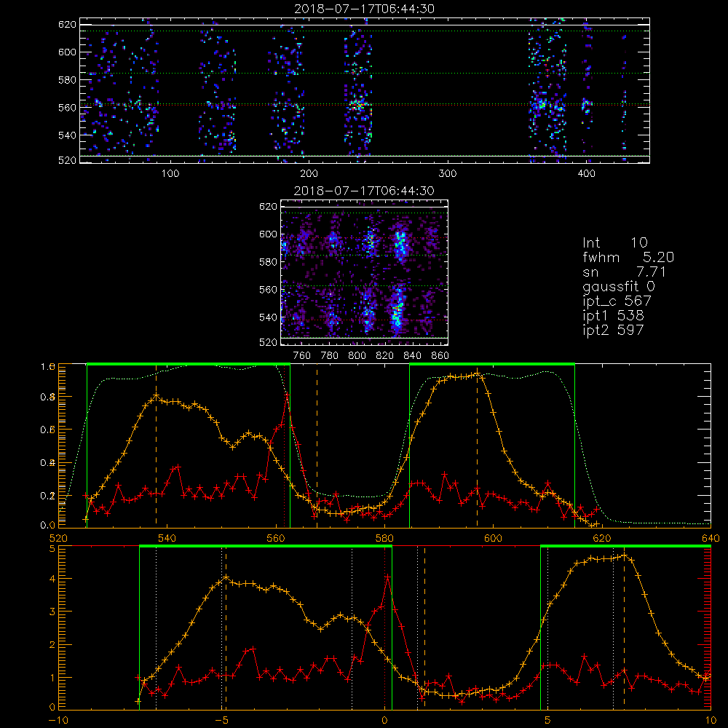The image size is (728, 728).
Task: Click the '840' tick label of middle image
Action: point(412,356)
